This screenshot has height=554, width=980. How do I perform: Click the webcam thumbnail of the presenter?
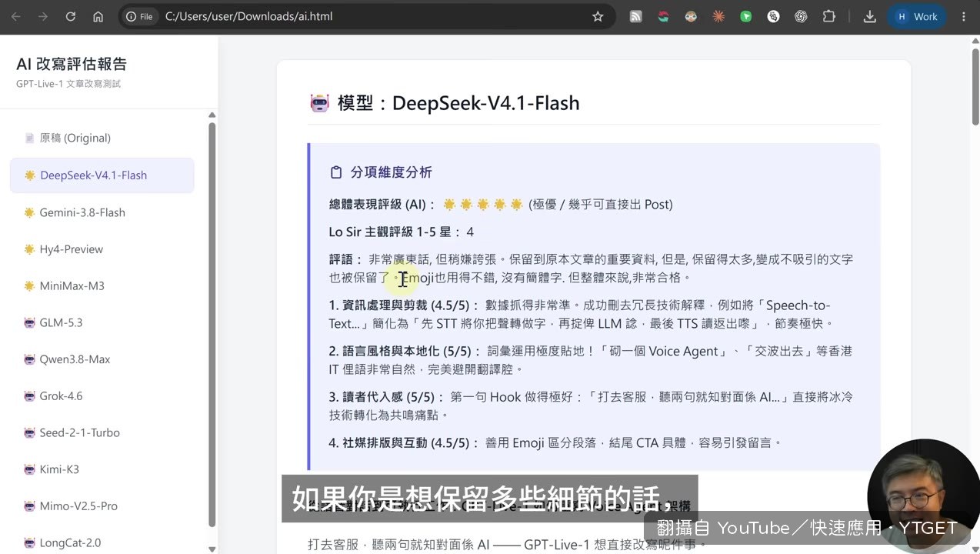[924, 496]
